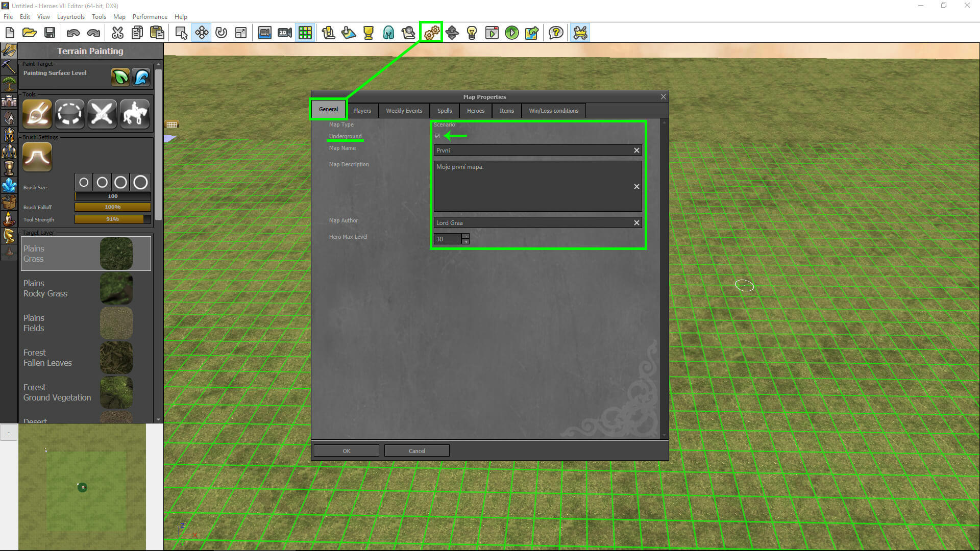Open the Layertools menu
980x551 pixels.
tap(71, 17)
